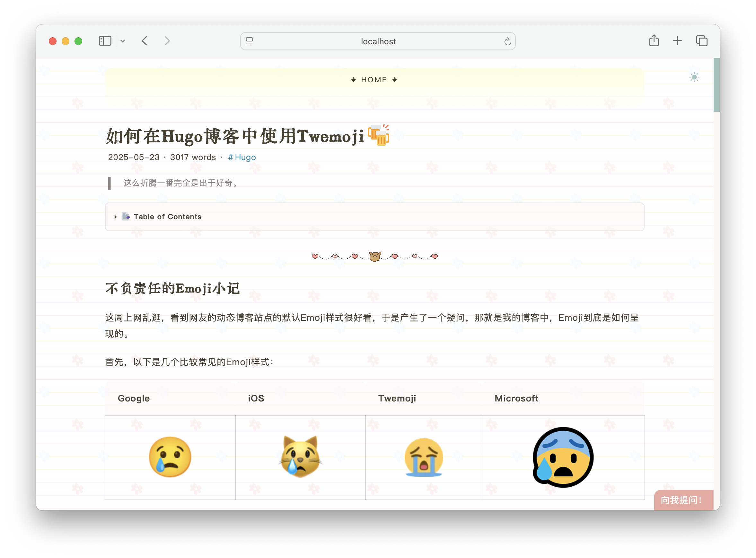756x558 pixels.
Task: Click the Microsoft anxious sweat emoji
Action: (x=563, y=457)
